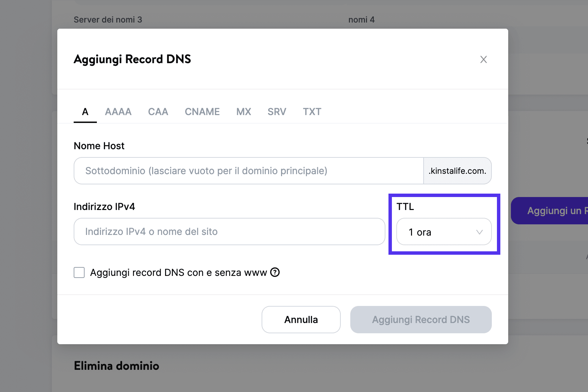Click the .kinstalife.com domain suffix label
This screenshot has width=588, height=392.
(457, 171)
